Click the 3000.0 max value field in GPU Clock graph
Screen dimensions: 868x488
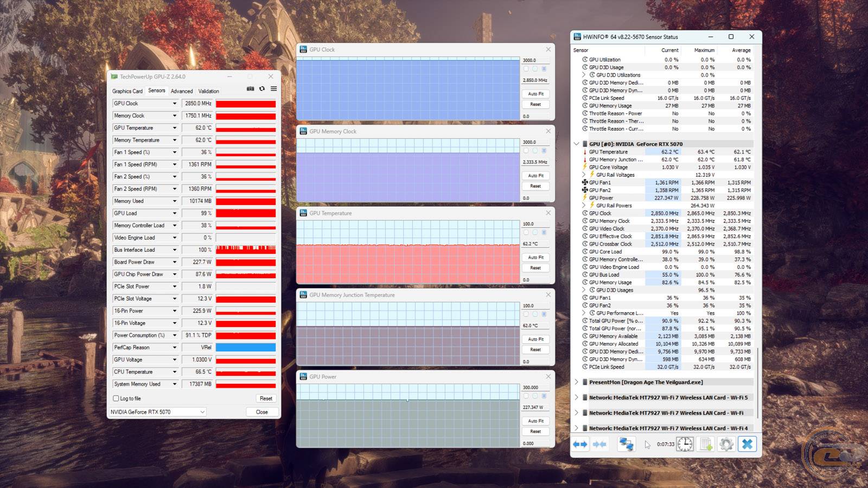pyautogui.click(x=535, y=60)
